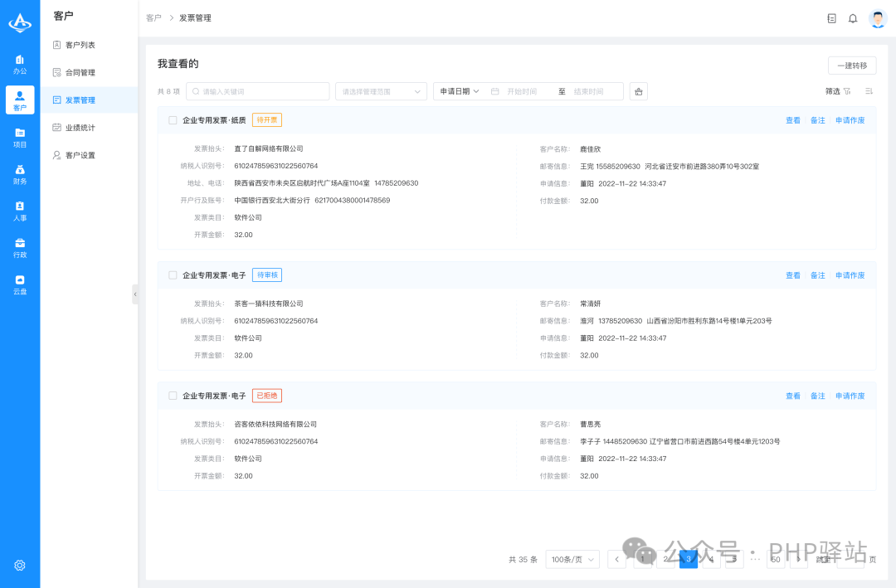Focus the keyword search input field
Screen dimensions: 896x588
(x=258, y=91)
